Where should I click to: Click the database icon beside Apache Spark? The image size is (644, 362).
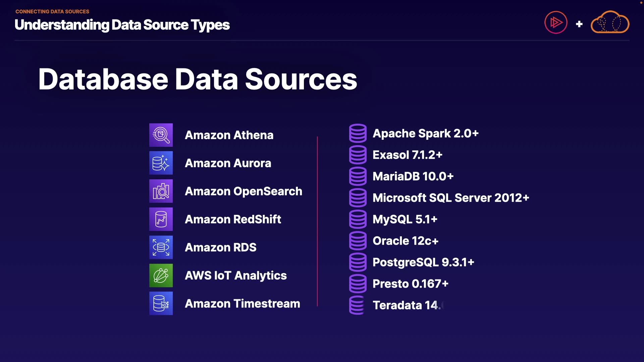pos(358,133)
